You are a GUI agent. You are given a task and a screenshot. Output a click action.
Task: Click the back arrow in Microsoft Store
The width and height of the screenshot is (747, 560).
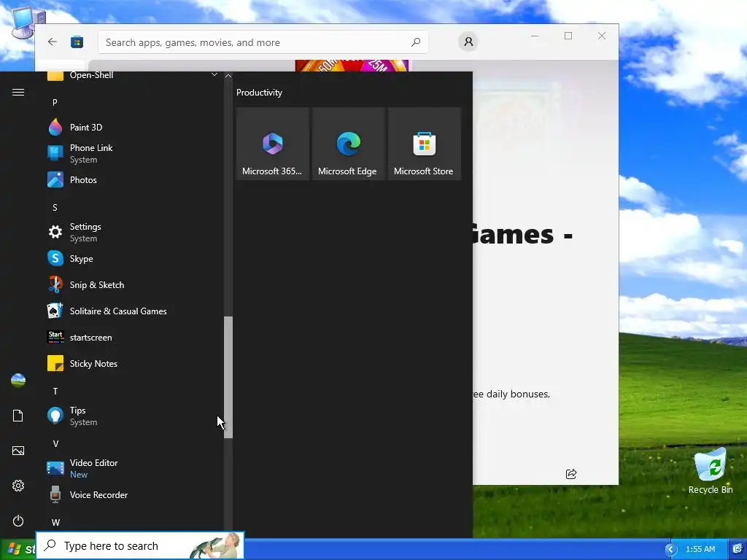[53, 42]
